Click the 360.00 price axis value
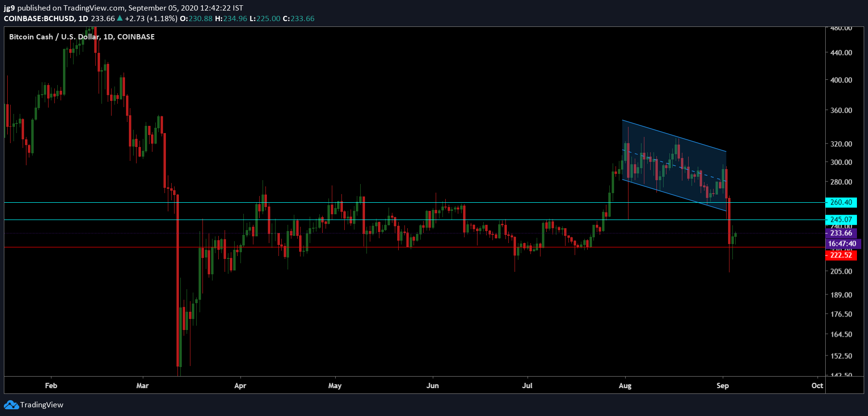The height and width of the screenshot is (416, 868). click(841, 110)
